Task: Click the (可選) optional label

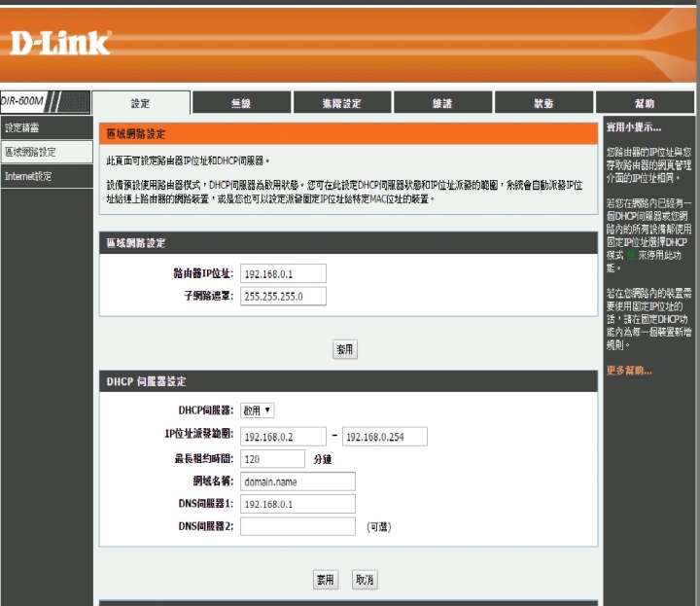Action: pyautogui.click(x=378, y=526)
